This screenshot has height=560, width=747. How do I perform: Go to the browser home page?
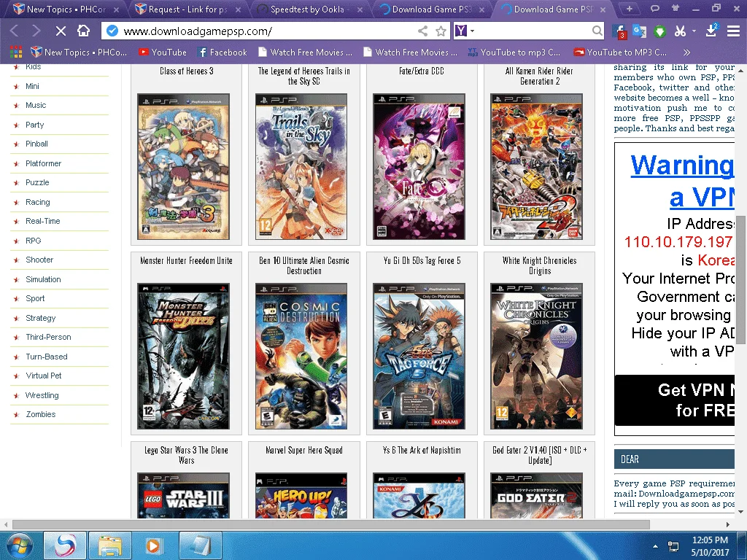point(83,31)
